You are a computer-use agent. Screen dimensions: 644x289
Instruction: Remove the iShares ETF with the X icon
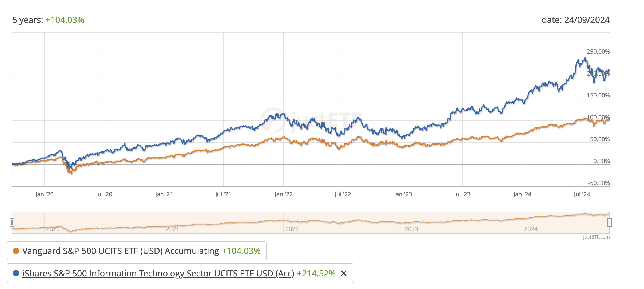tap(344, 273)
